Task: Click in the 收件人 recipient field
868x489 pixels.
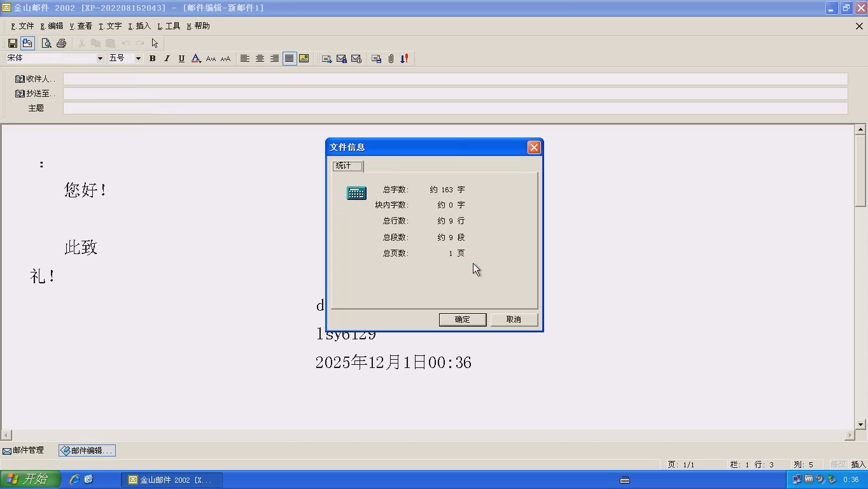Action: [x=456, y=79]
